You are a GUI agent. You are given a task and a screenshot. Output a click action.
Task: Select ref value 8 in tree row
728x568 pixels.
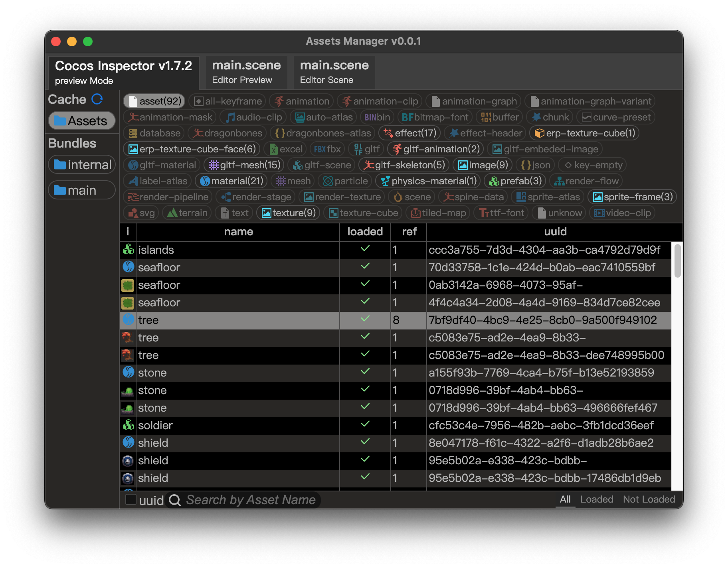click(408, 320)
